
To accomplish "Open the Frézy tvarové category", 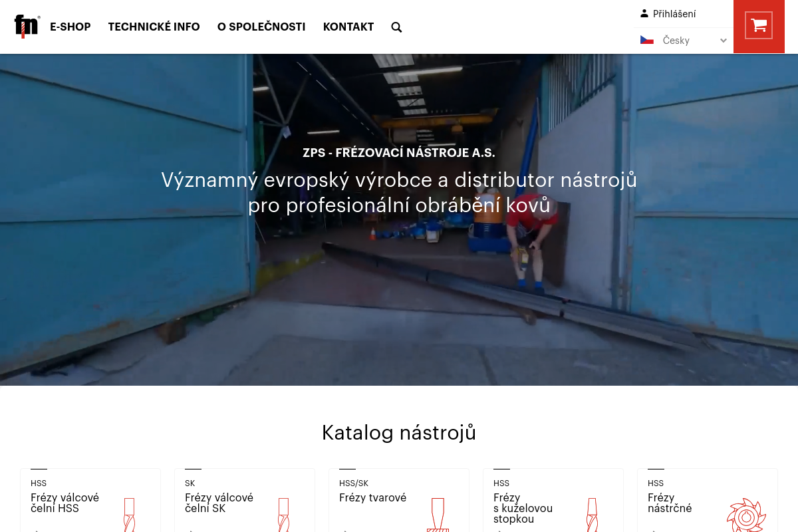I will click(399, 500).
